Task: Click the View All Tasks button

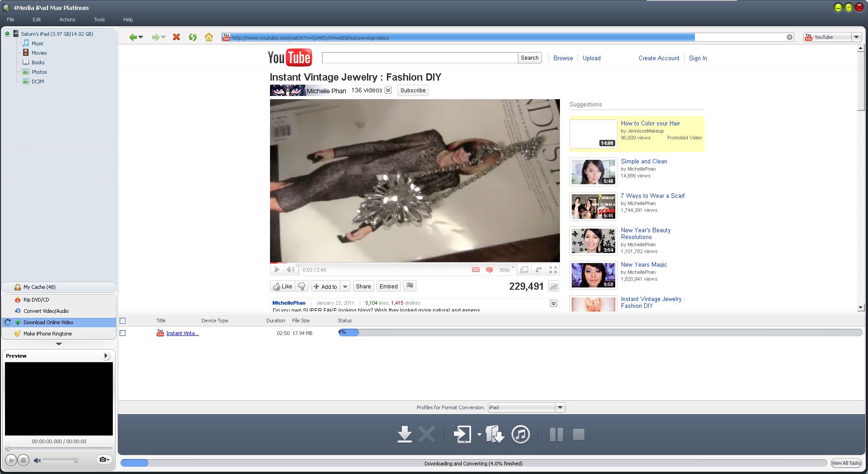Action: coord(846,463)
